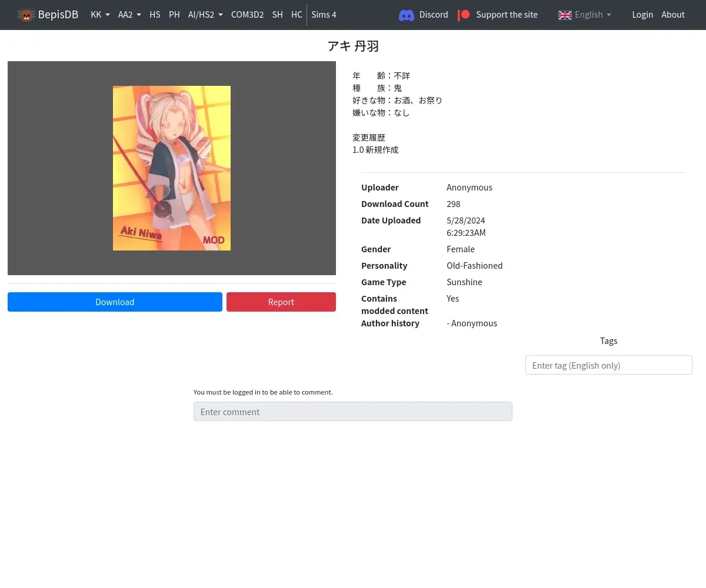Click the Gender value Female
This screenshot has height=588, width=706.
(x=461, y=249)
